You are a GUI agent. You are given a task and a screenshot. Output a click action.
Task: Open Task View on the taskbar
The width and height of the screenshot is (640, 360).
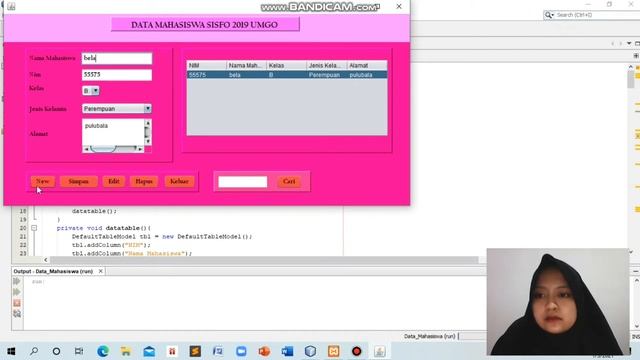pos(79,351)
